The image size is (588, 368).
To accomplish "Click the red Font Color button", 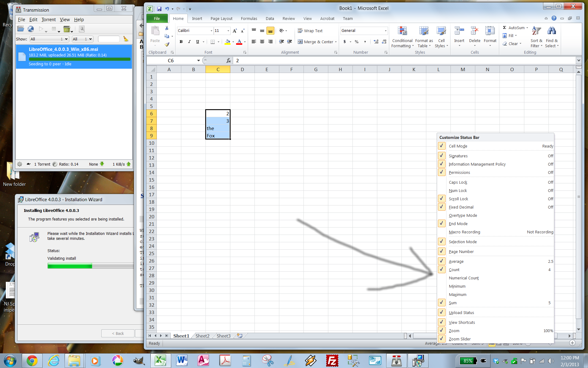I will coord(239,42).
